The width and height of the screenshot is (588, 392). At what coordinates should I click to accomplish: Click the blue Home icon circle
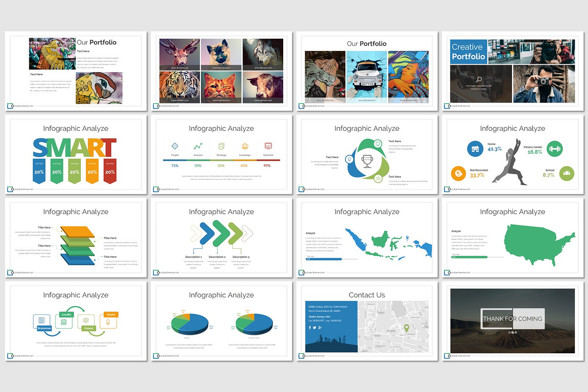[474, 148]
